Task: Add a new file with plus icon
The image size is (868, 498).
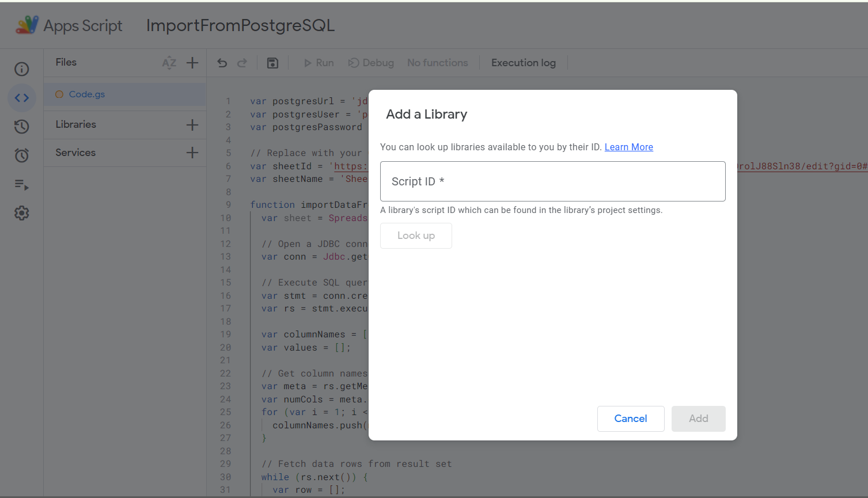Action: click(x=192, y=63)
